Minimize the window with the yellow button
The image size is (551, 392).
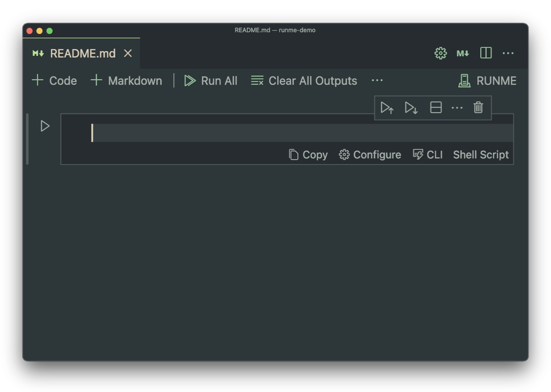40,31
